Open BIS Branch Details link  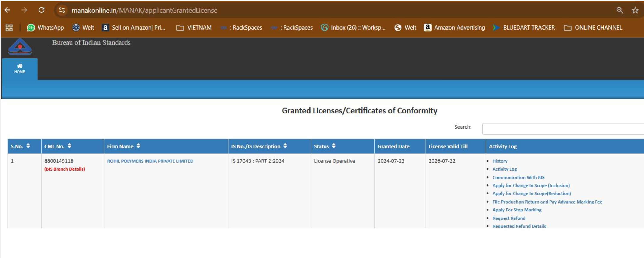coord(64,169)
